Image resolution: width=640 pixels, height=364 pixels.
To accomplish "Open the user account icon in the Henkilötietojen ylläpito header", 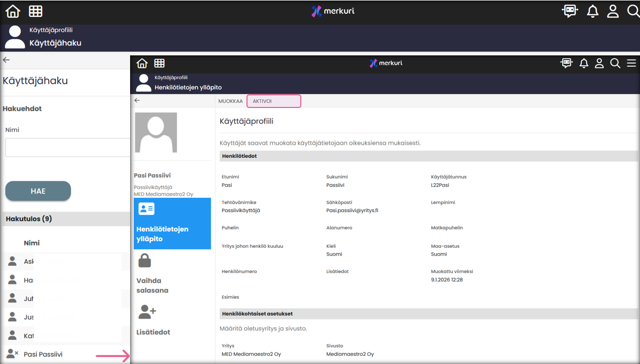I will click(599, 64).
